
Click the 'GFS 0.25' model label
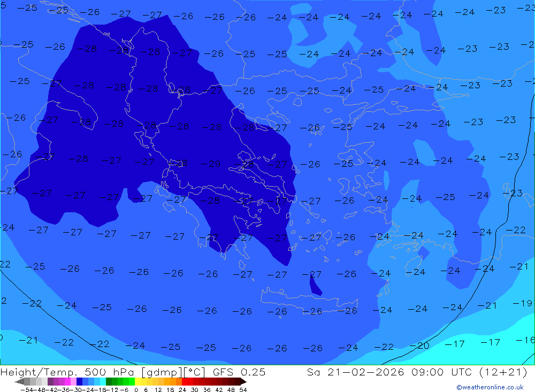[239, 372]
